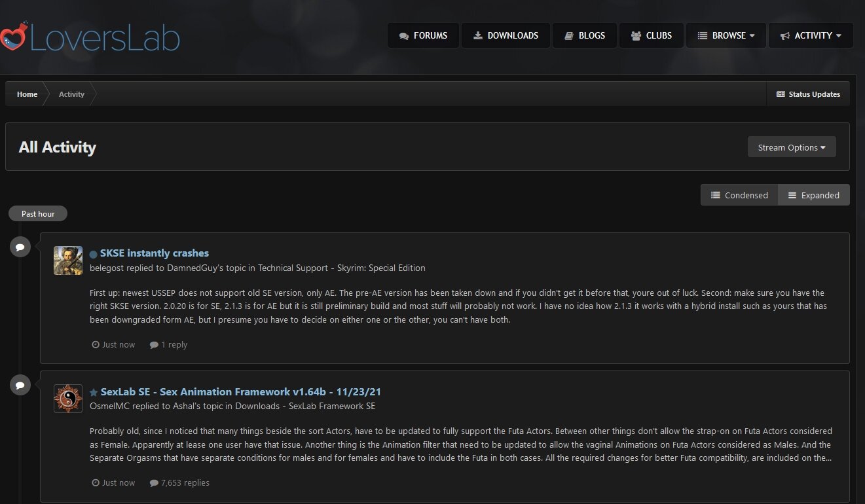Click reply bubble icon beside 1 reply
This screenshot has width=865, height=504.
154,345
